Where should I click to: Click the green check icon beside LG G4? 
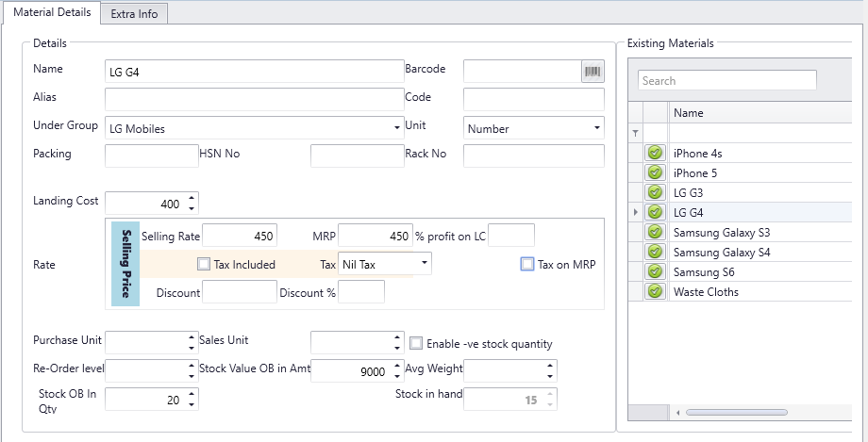(655, 212)
